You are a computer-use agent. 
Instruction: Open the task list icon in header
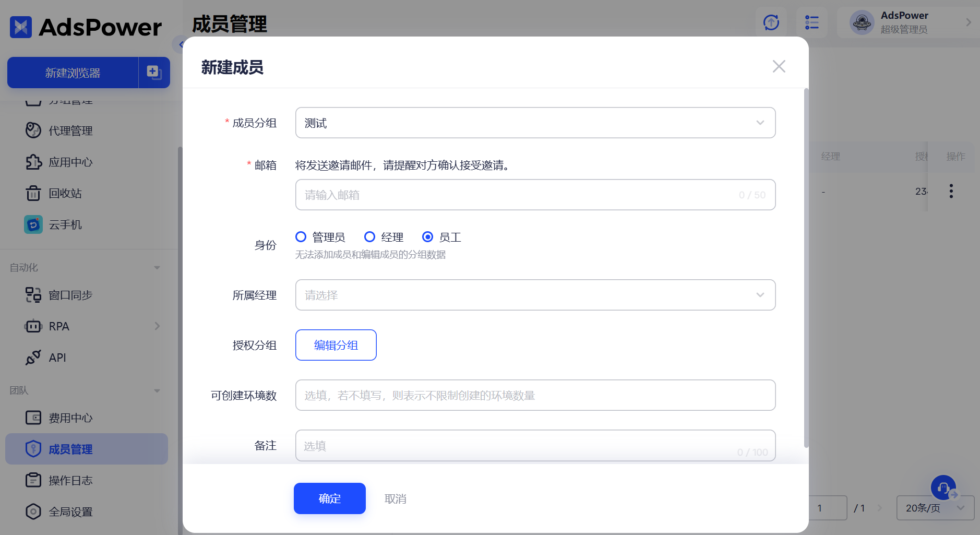click(x=812, y=22)
